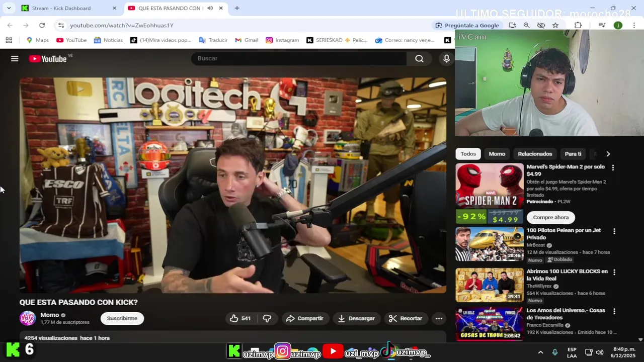Click the Momo channel name
The image size is (644, 362).
(x=50, y=315)
